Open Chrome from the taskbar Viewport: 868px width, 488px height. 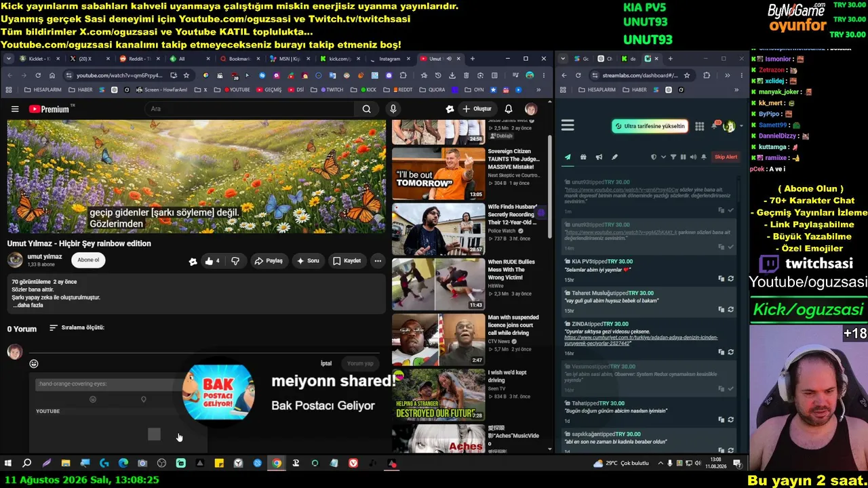(277, 464)
